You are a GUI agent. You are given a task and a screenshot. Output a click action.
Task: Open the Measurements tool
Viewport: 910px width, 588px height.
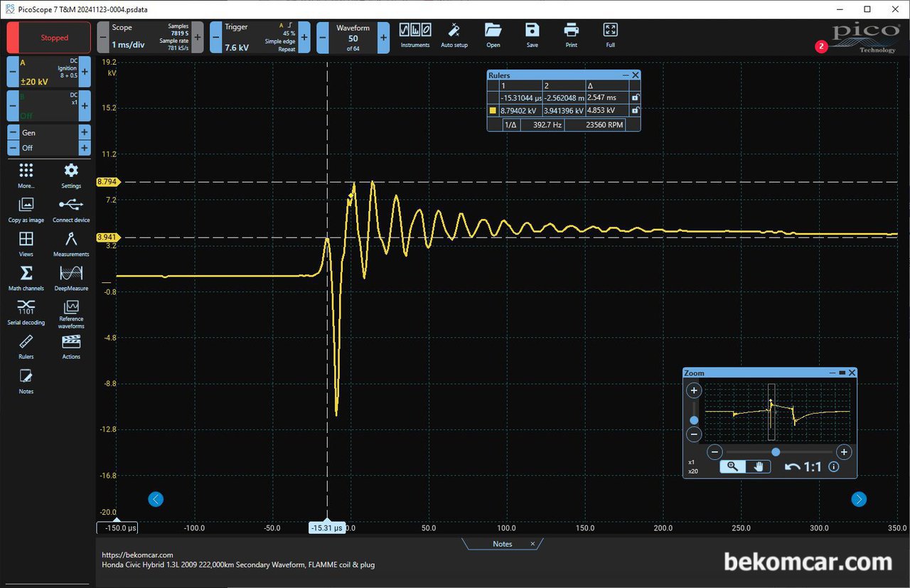point(71,243)
